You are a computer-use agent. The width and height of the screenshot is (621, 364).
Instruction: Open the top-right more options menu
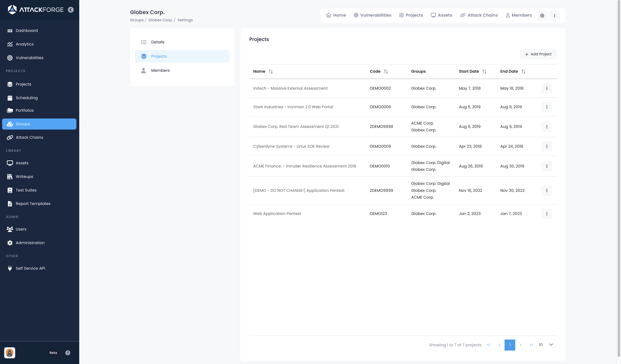554,16
